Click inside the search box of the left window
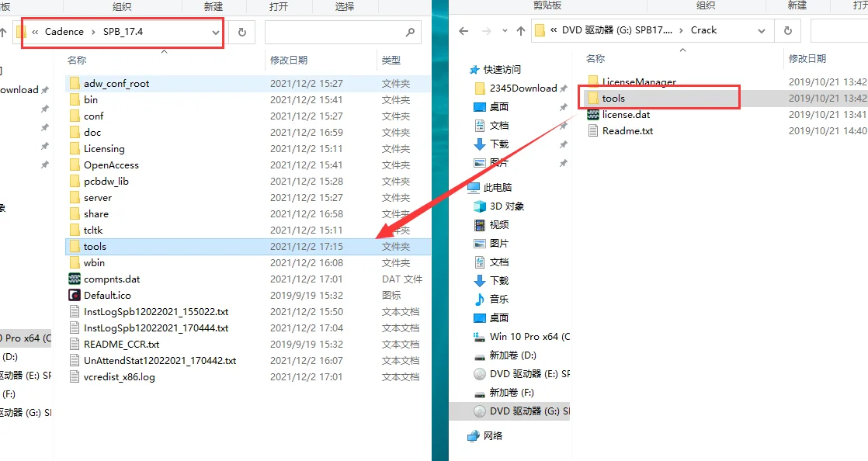868x461 pixels. pyautogui.click(x=342, y=32)
